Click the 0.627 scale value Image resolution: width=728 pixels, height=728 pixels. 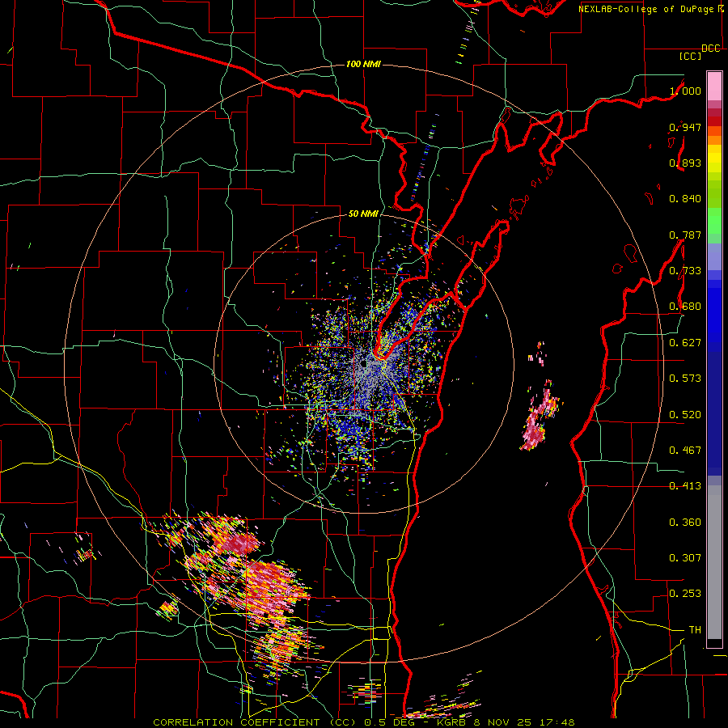[x=685, y=343]
